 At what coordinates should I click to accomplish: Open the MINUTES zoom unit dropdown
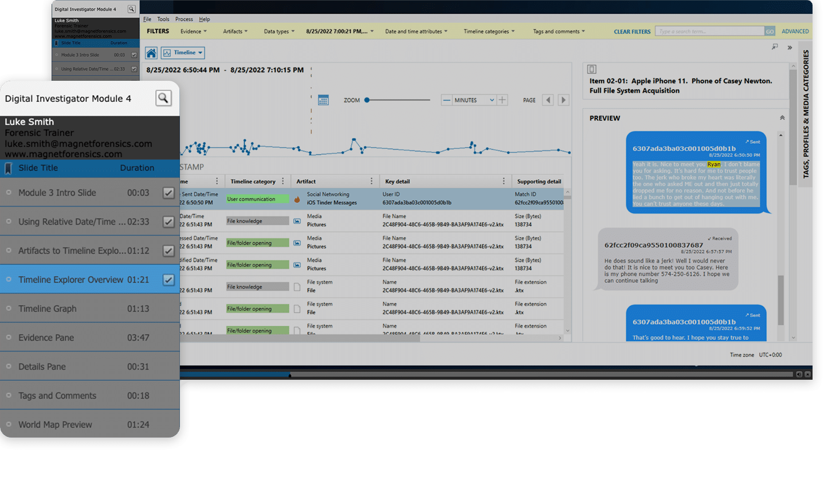pos(474,100)
